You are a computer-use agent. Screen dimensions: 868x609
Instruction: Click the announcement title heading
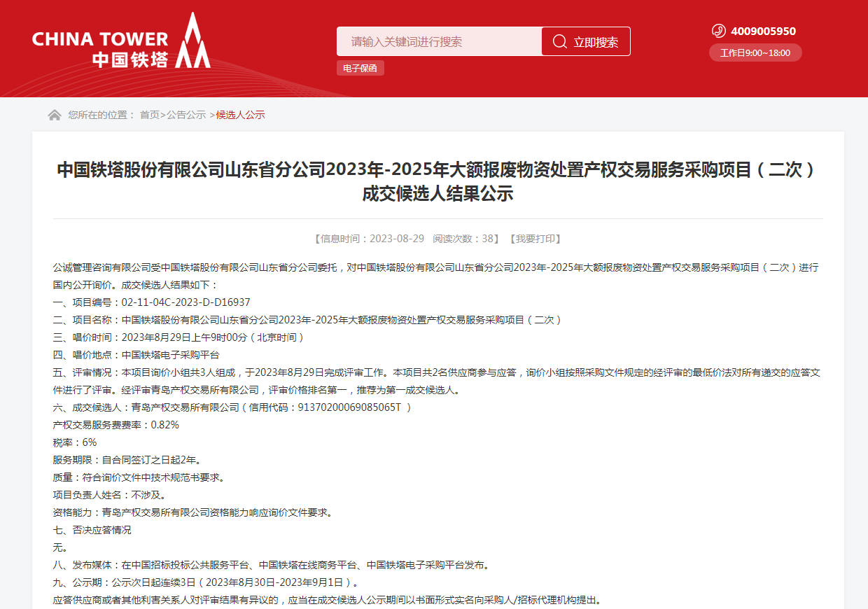click(437, 181)
